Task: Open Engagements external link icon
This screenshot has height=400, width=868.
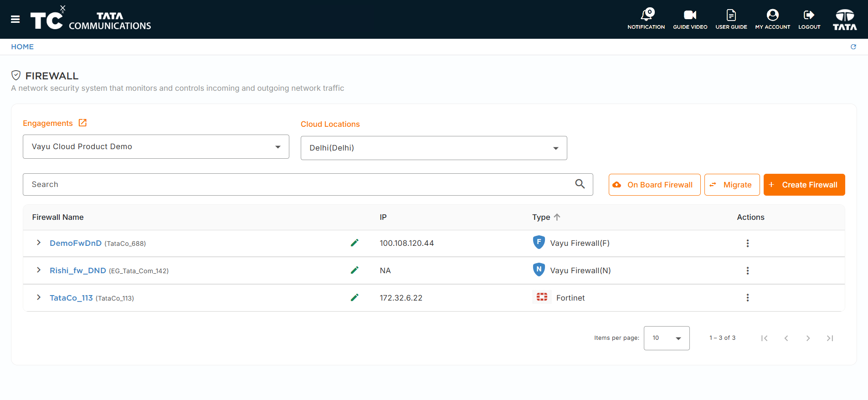Action: (82, 123)
